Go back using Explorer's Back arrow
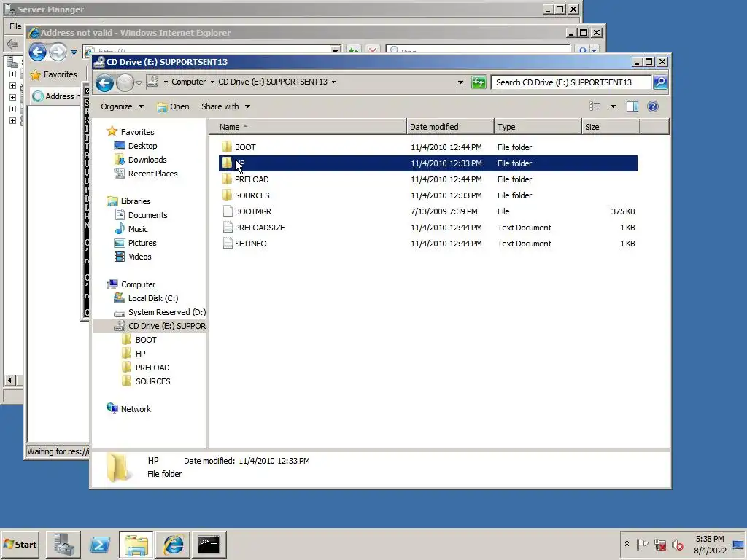This screenshot has width=747, height=560. click(104, 83)
